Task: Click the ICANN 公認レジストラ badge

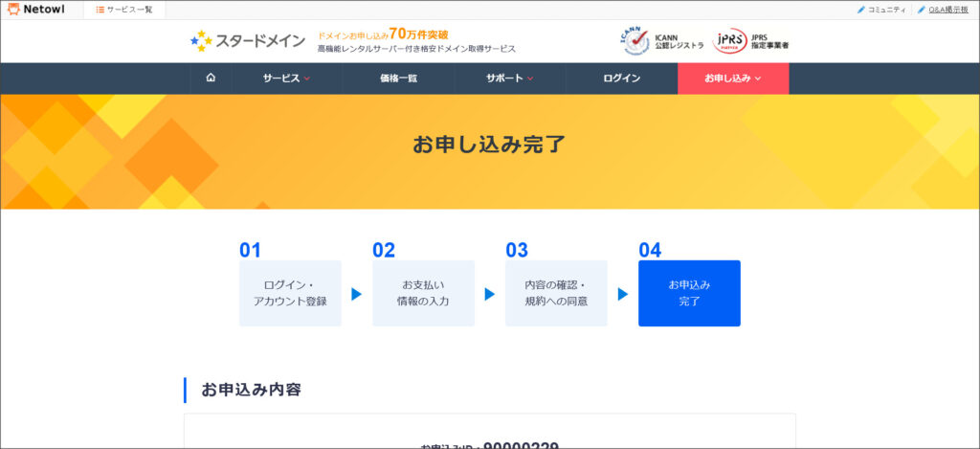Action: tap(662, 41)
